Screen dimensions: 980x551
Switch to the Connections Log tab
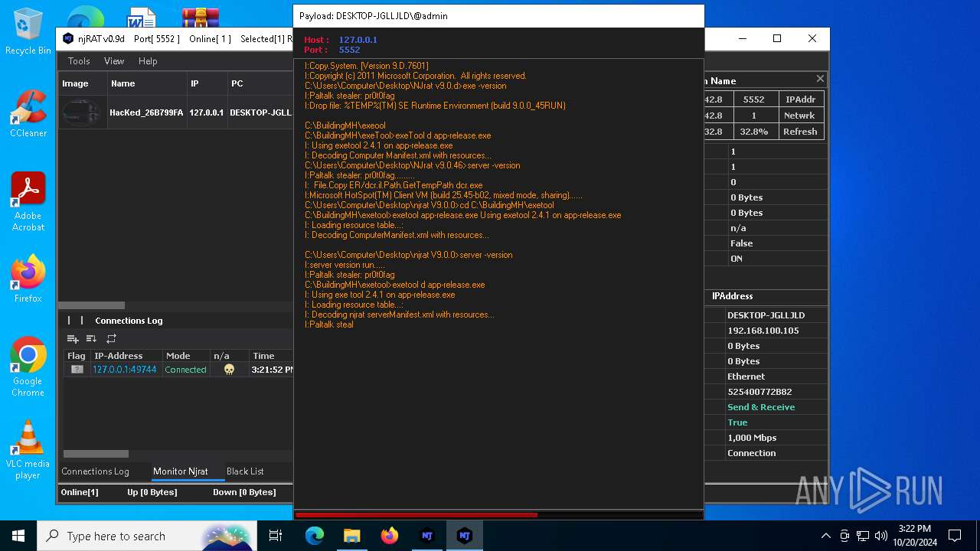(x=95, y=471)
